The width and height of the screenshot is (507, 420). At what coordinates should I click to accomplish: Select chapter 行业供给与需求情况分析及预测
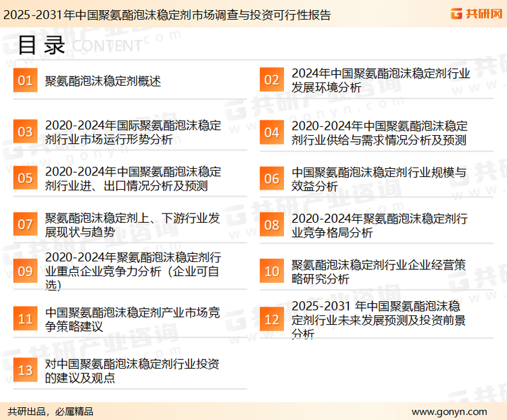click(380, 133)
